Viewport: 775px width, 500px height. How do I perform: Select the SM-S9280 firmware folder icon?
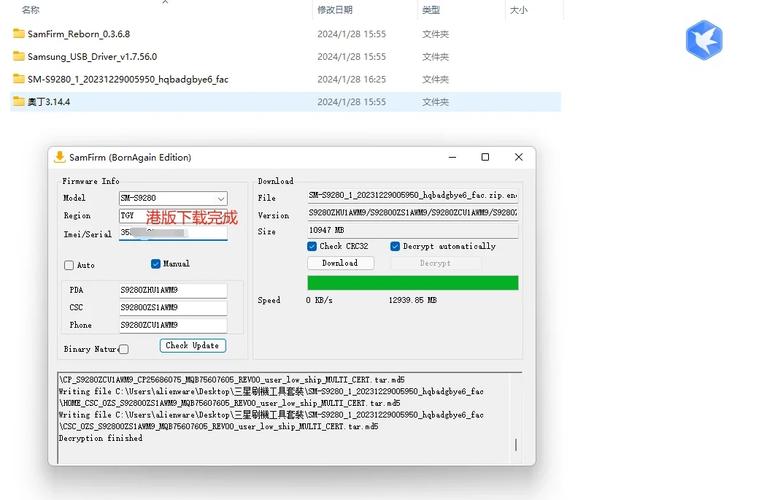[x=18, y=79]
